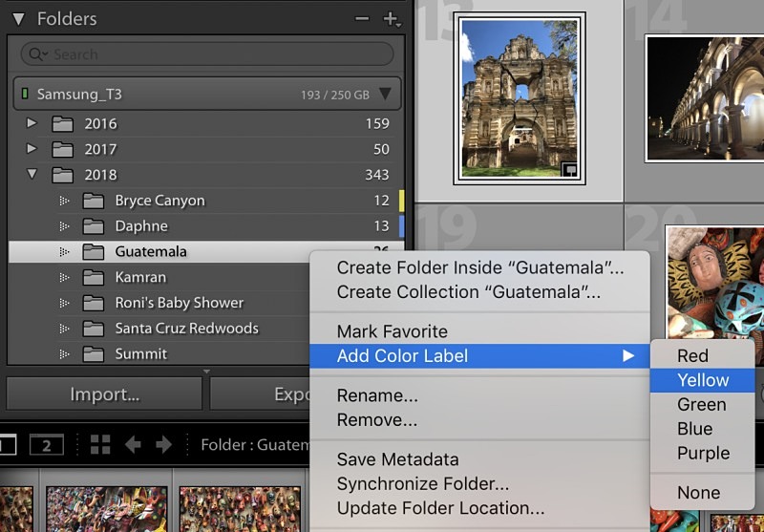Click Bryce Canyon's yellow color label

pos(401,201)
